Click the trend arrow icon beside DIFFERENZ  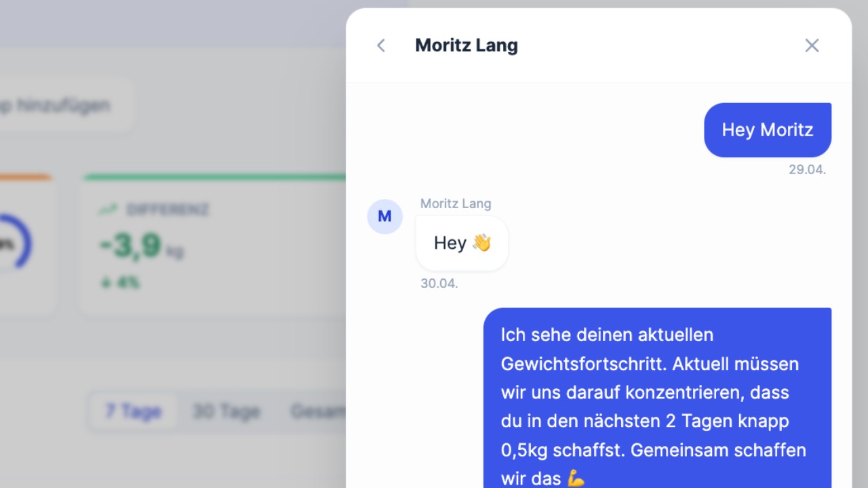108,210
